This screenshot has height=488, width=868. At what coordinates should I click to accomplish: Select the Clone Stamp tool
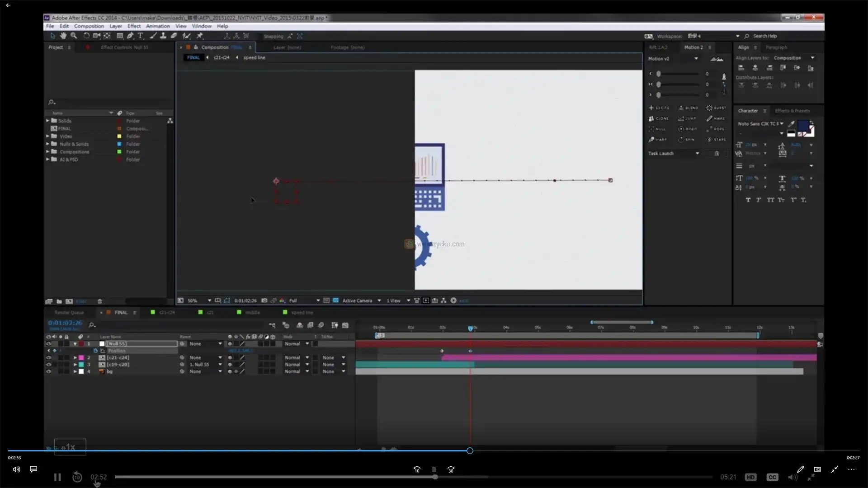pyautogui.click(x=163, y=36)
